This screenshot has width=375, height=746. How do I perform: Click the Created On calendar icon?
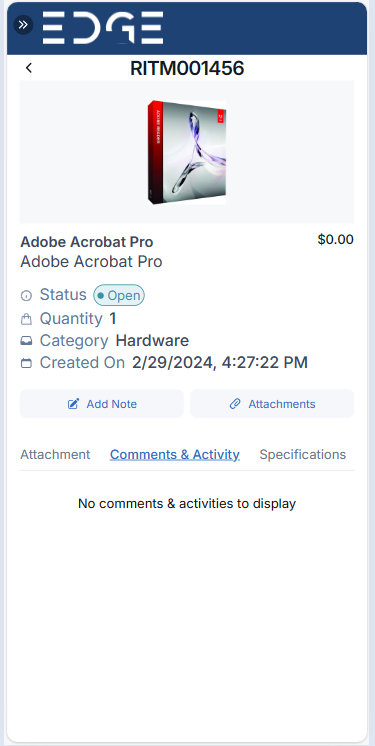click(26, 363)
